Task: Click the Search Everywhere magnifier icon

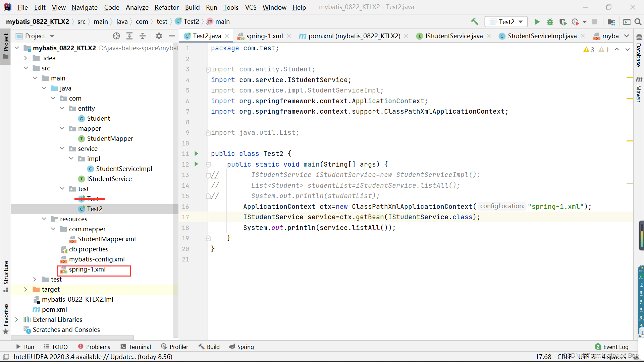Action: [638, 22]
